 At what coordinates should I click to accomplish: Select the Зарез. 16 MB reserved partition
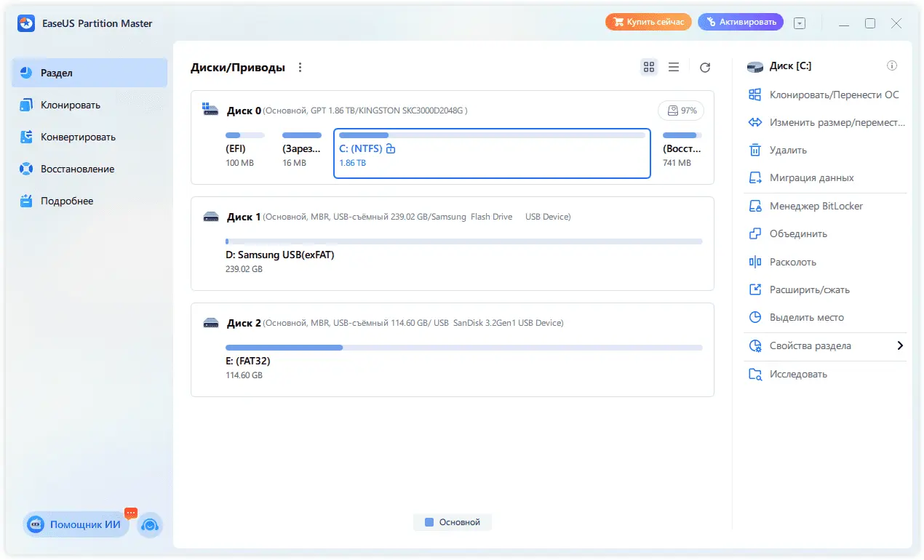click(x=302, y=151)
